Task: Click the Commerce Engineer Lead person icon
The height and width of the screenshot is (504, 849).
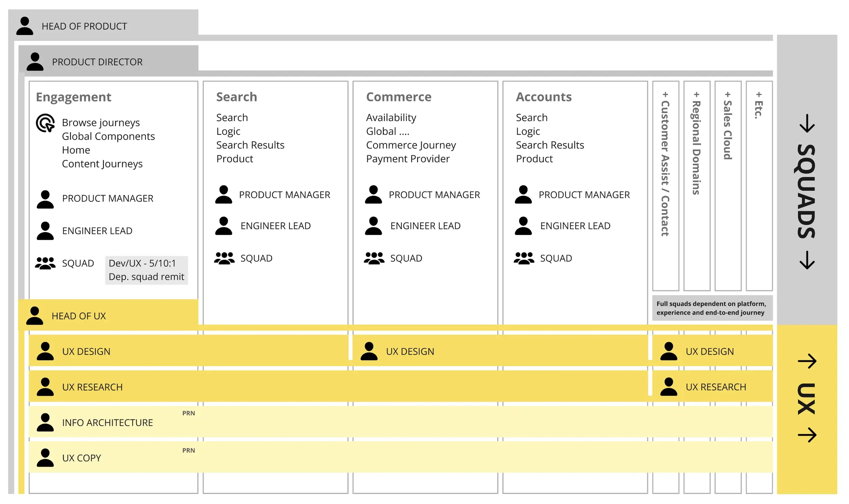Action: pos(373,226)
